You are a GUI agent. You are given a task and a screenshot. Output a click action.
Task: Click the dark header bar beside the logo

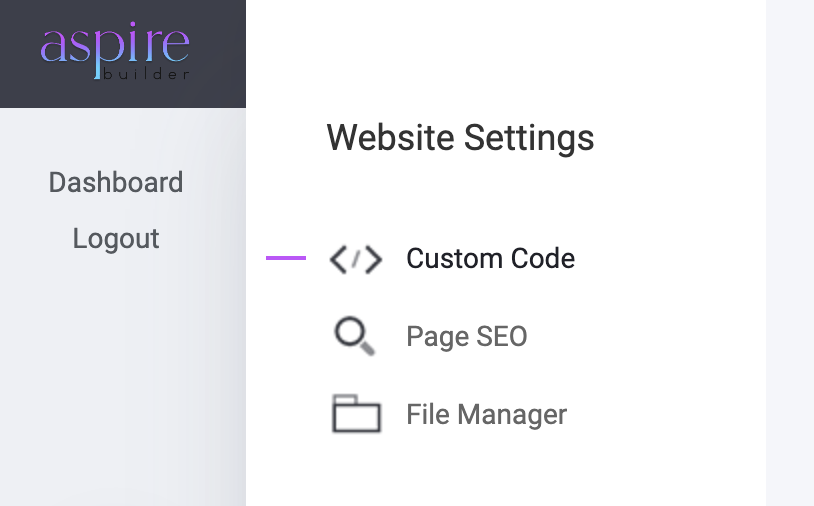218,52
